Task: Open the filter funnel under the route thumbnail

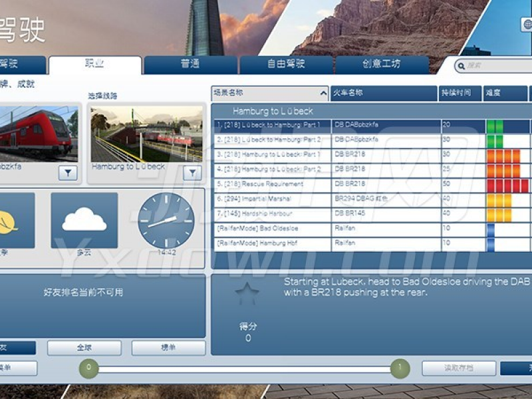Action: (x=192, y=173)
